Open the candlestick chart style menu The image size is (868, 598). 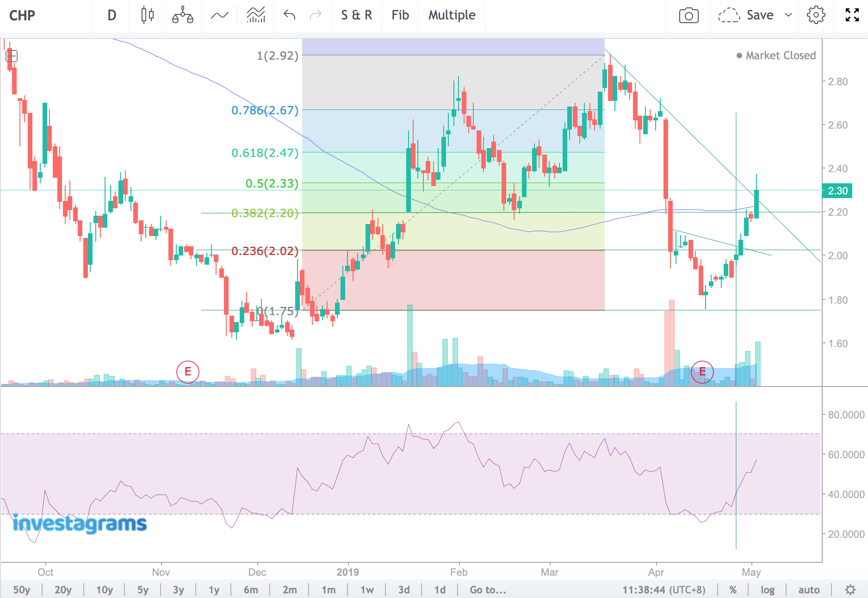(x=147, y=15)
